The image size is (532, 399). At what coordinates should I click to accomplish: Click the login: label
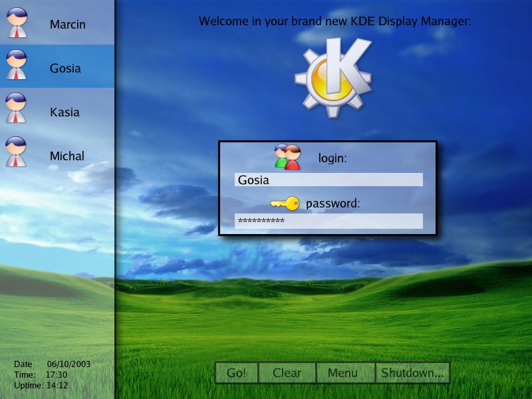(332, 158)
